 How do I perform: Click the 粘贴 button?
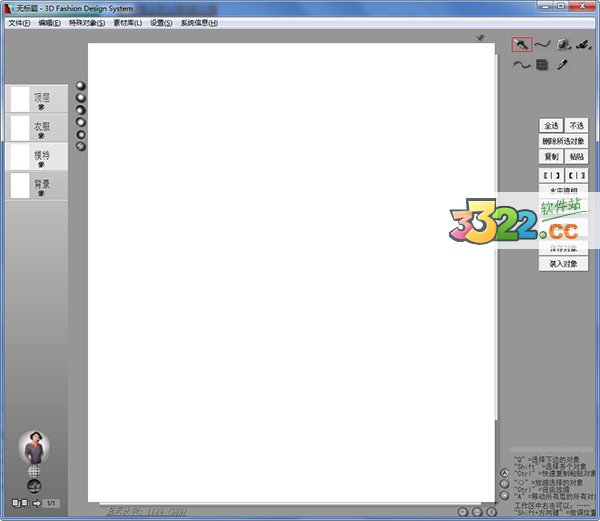coord(576,156)
